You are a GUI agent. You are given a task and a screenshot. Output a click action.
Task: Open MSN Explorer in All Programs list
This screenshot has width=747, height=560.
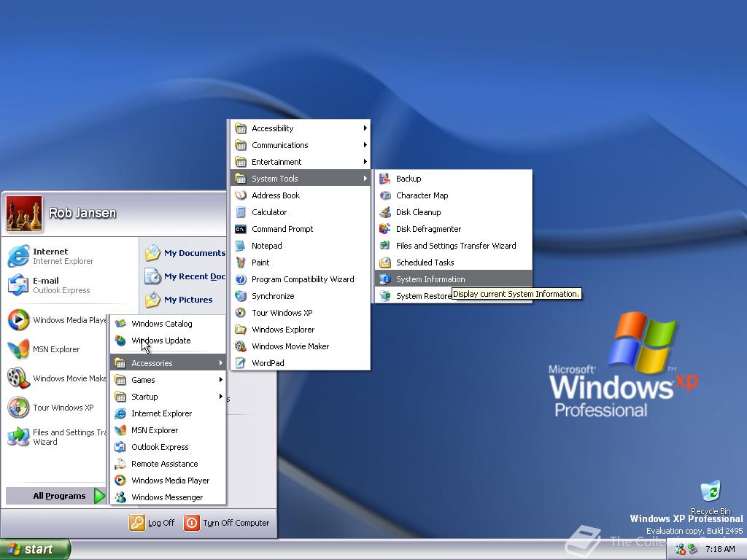(168, 430)
